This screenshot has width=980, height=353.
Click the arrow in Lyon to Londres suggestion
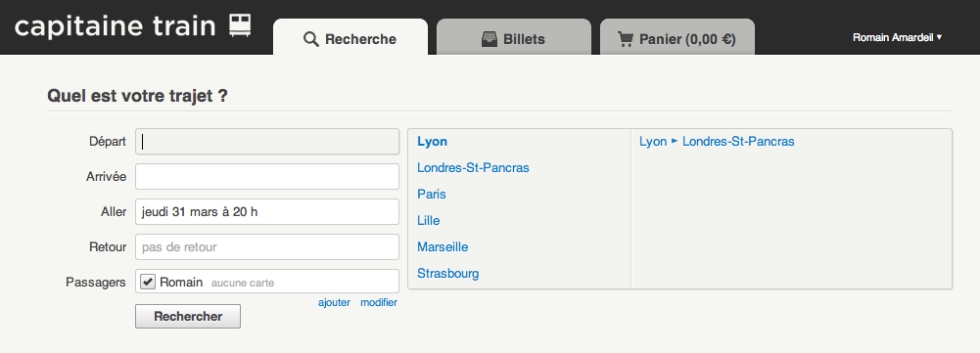click(675, 141)
